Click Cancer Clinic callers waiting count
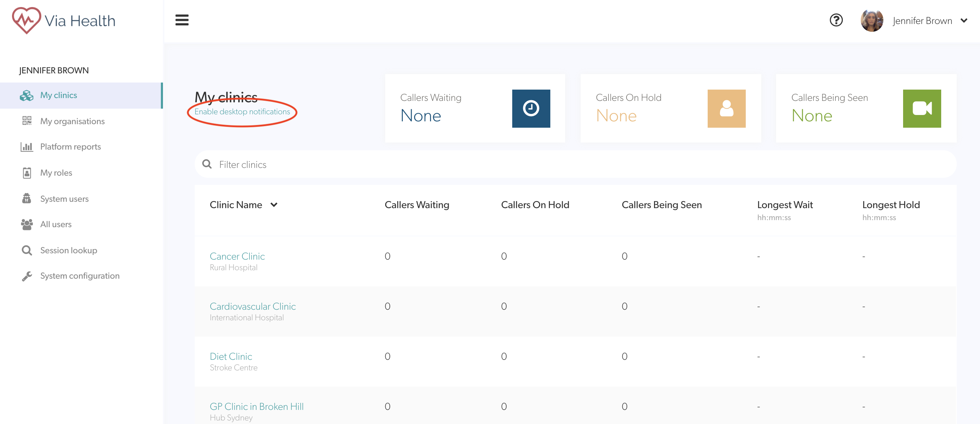980x424 pixels. [x=387, y=256]
